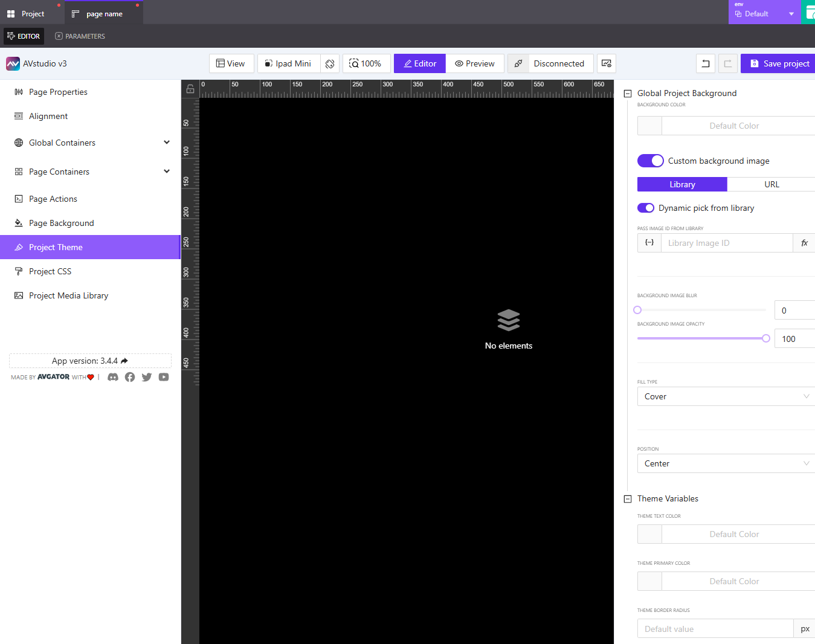Turn off Dynamic pick from library

[x=645, y=208]
